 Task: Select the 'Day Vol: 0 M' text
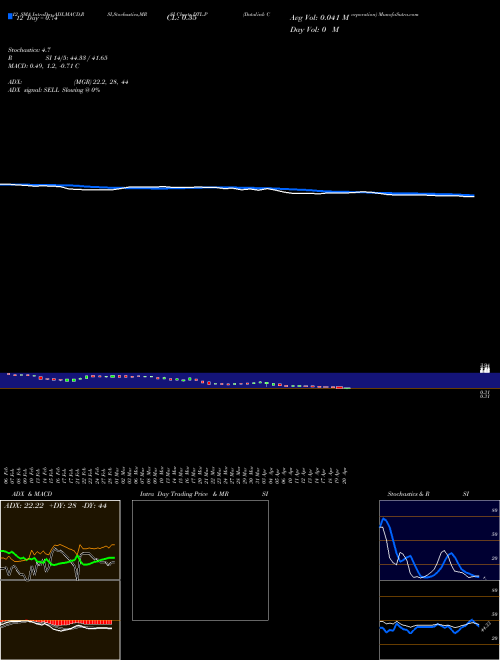pyautogui.click(x=314, y=30)
